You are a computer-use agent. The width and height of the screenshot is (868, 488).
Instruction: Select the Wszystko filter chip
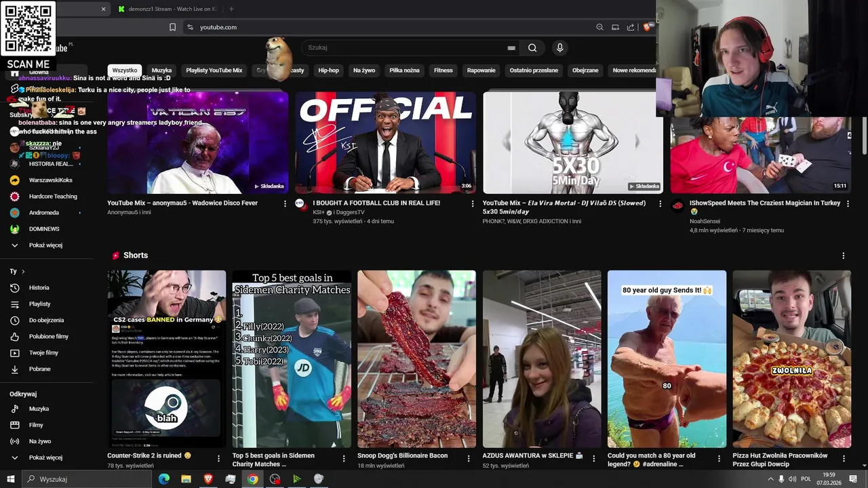click(x=125, y=70)
